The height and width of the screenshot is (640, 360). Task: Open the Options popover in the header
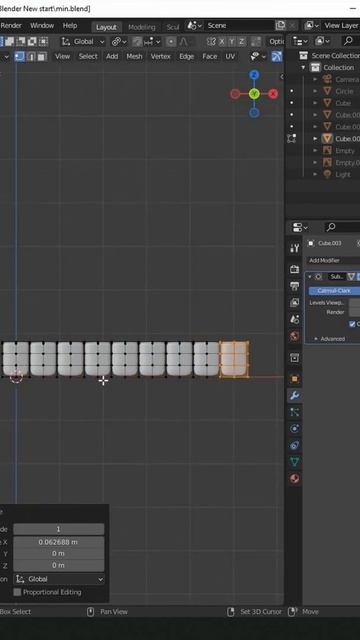[276, 42]
